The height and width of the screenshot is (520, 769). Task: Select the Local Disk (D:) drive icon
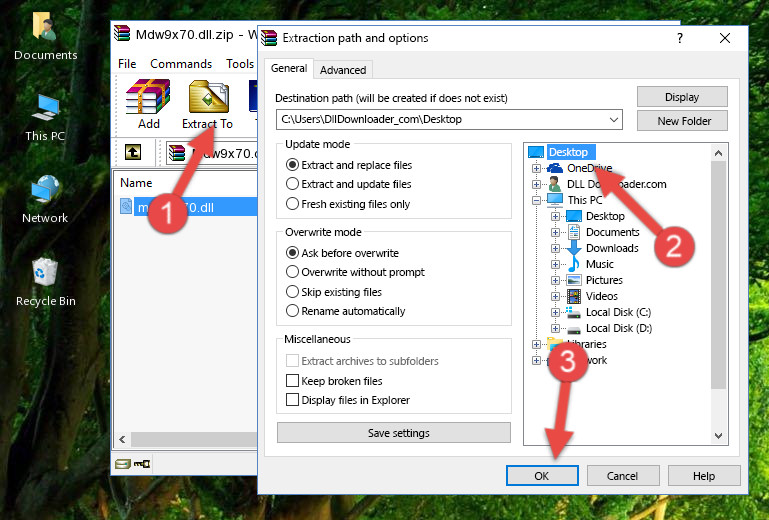coord(573,329)
